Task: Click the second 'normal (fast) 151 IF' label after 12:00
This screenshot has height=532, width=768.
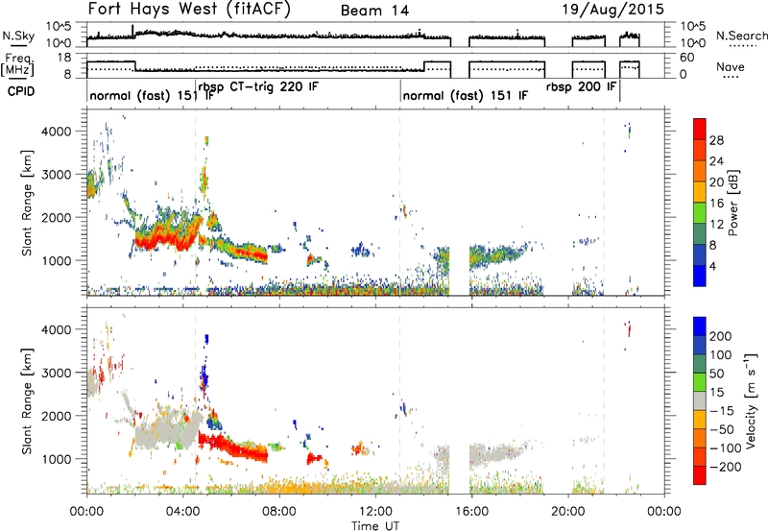Action: 466,96
